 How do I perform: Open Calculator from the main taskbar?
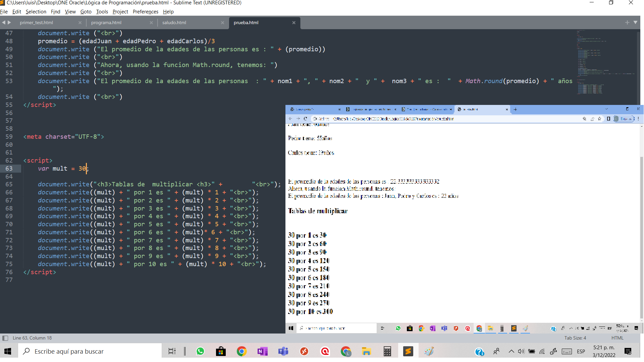pos(387,351)
